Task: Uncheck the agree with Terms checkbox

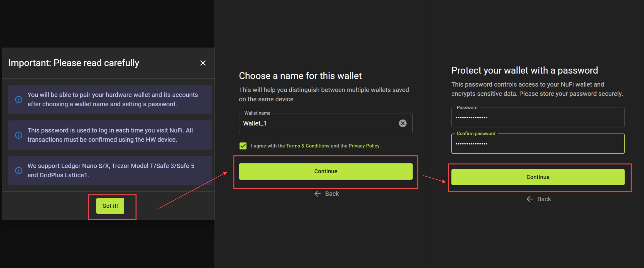Action: pyautogui.click(x=243, y=146)
